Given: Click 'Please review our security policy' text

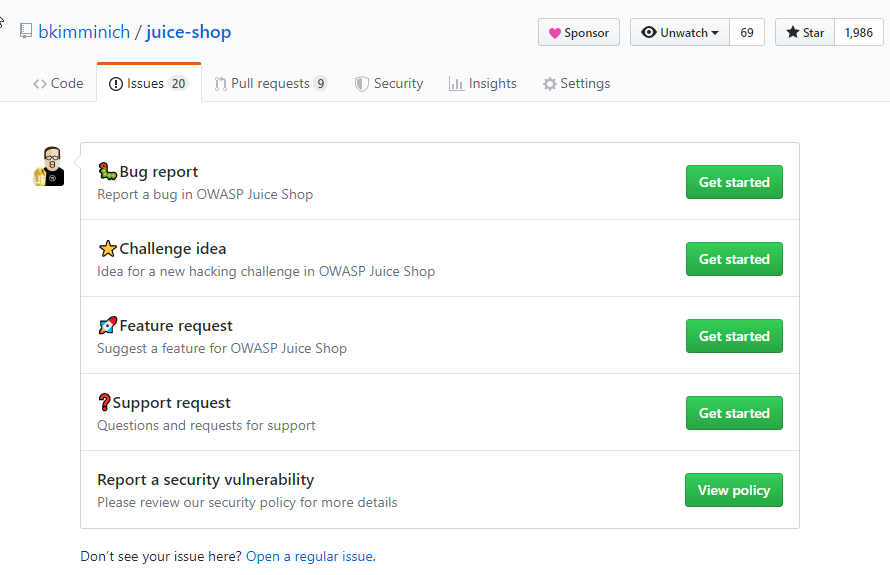Looking at the screenshot, I should click(x=247, y=502).
